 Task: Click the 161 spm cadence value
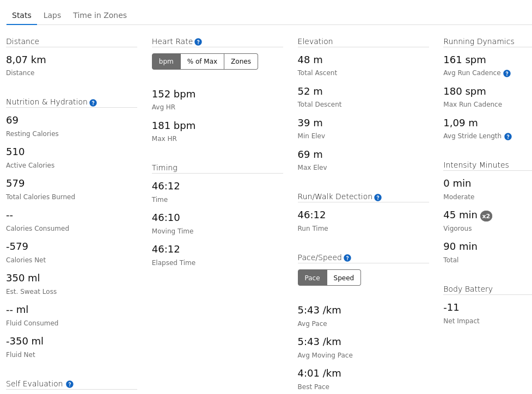point(465,60)
